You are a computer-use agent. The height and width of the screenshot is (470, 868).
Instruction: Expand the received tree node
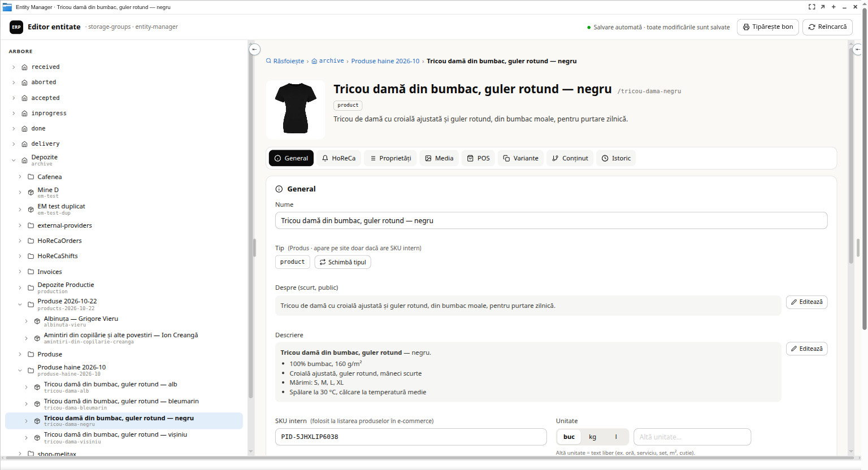pos(14,67)
